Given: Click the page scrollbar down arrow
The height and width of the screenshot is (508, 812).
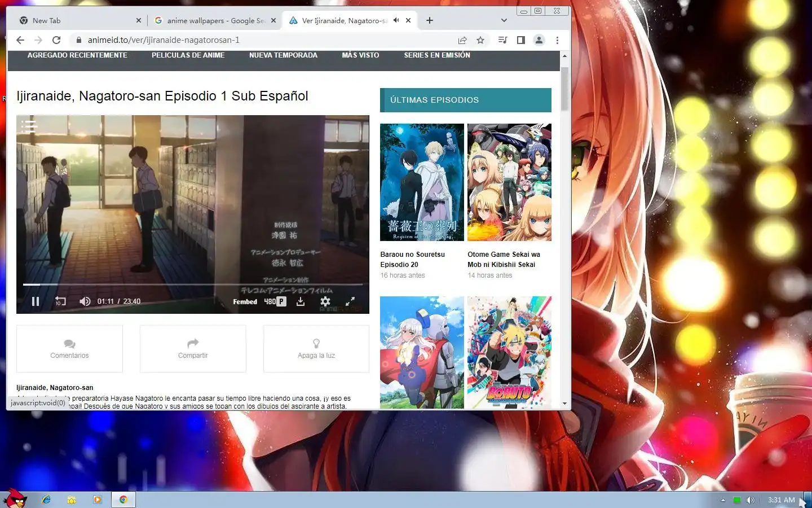Looking at the screenshot, I should coord(565,404).
